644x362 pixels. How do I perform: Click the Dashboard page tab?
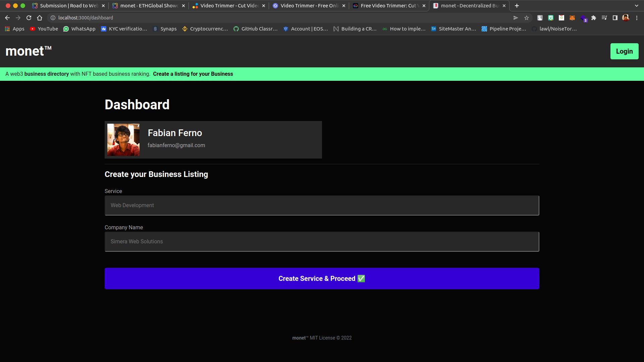(470, 5)
